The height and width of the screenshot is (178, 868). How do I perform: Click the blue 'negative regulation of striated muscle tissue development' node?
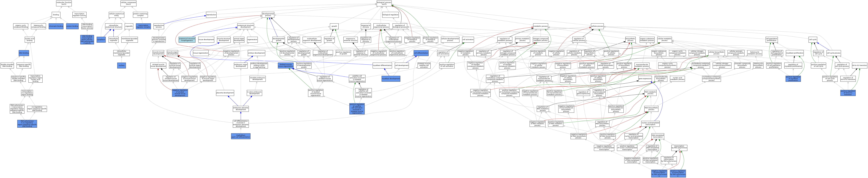[x=180, y=93]
